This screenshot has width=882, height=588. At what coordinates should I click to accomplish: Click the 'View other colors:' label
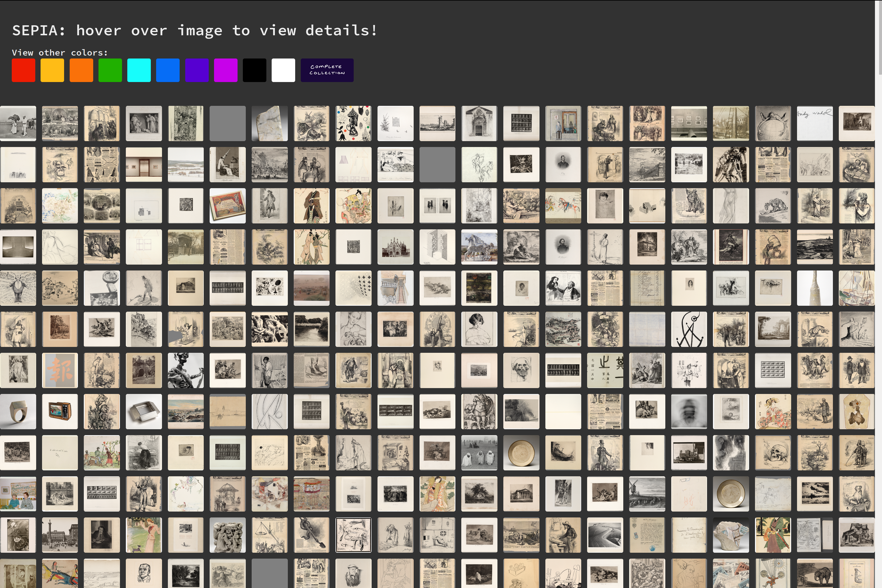pos(60,53)
